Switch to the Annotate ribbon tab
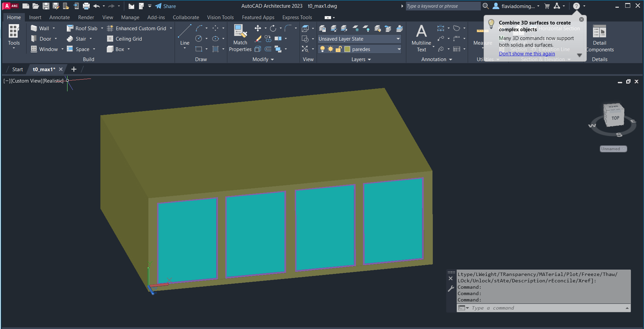The height and width of the screenshot is (329, 644). [x=59, y=17]
